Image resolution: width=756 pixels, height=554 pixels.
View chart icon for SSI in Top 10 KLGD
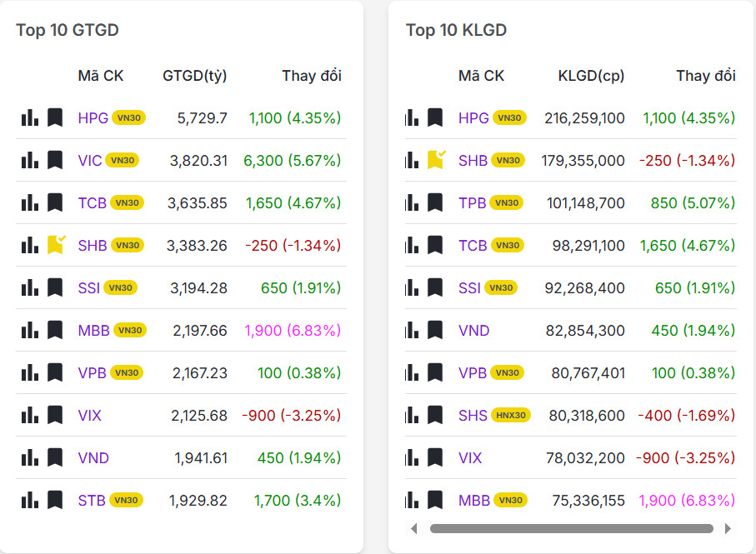412,287
